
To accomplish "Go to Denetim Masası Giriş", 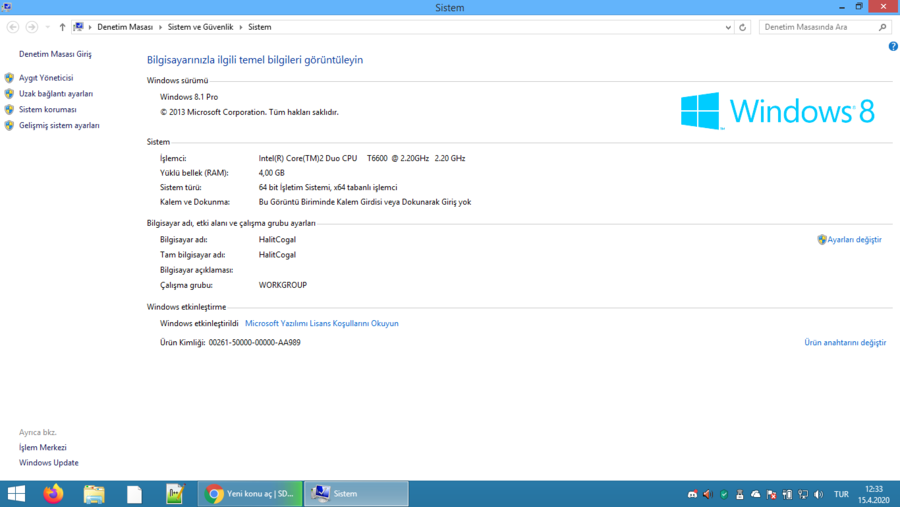I will (55, 54).
